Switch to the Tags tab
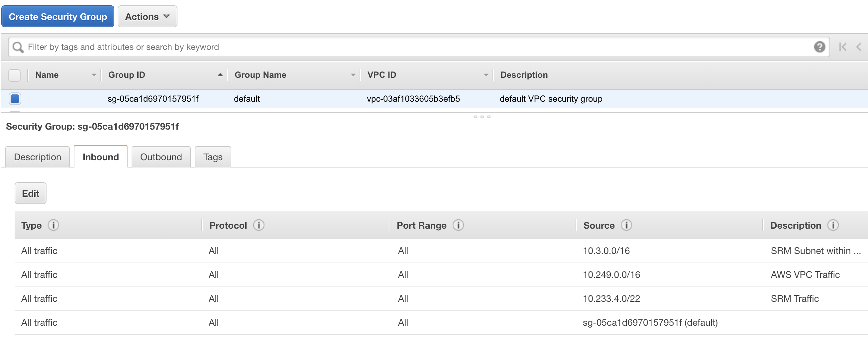The height and width of the screenshot is (339, 868). (x=213, y=157)
